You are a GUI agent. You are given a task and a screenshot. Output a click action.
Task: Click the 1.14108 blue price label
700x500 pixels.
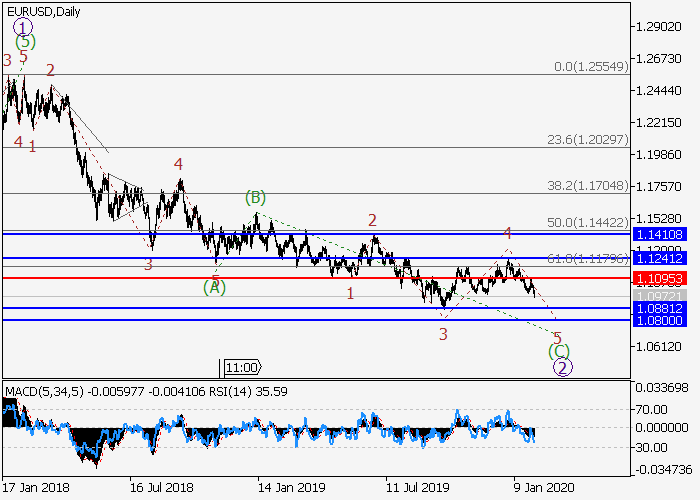click(659, 233)
